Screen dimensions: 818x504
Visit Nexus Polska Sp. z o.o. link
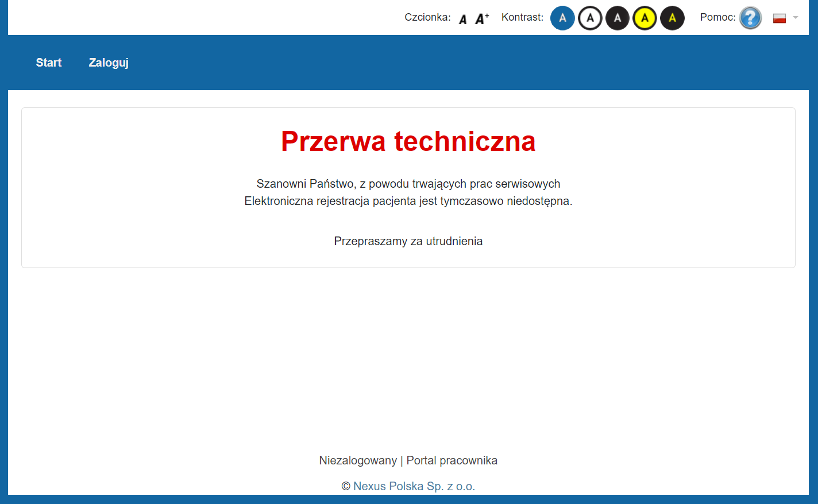pos(414,486)
